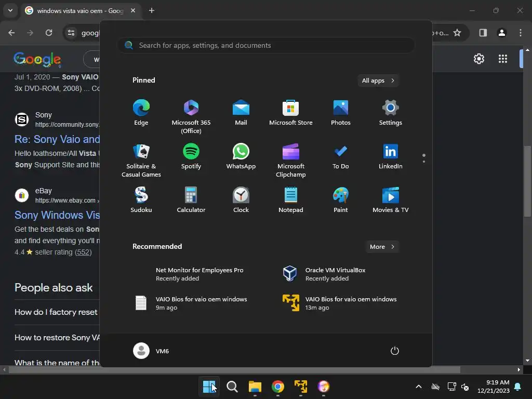This screenshot has height=399, width=532.
Task: Open a new Chrome tab
Action: coord(152,10)
